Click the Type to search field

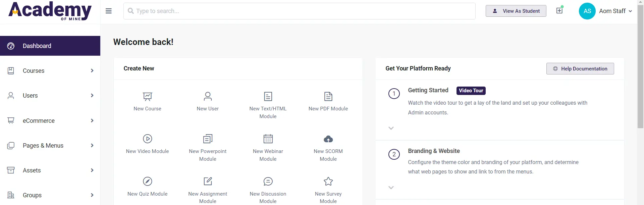coord(299,11)
